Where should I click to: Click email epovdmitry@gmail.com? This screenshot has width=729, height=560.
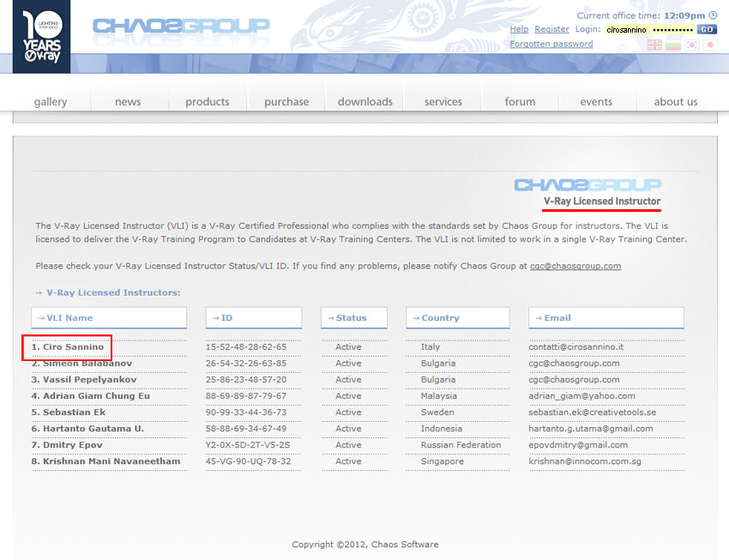(578, 444)
